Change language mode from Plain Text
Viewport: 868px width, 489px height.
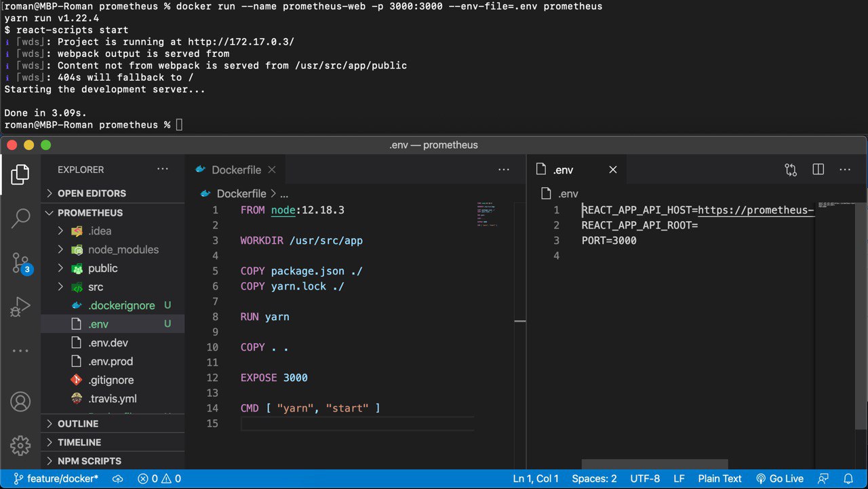click(x=719, y=479)
